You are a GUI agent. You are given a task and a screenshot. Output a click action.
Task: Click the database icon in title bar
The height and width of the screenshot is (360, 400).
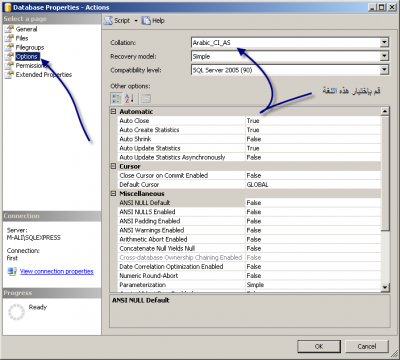pyautogui.click(x=7, y=7)
